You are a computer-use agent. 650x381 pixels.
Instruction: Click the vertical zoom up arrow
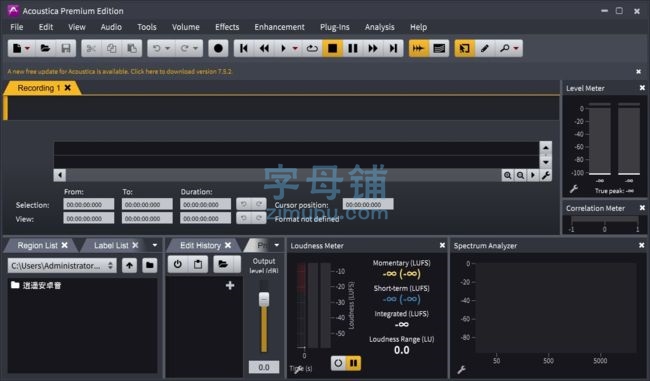[x=546, y=148]
